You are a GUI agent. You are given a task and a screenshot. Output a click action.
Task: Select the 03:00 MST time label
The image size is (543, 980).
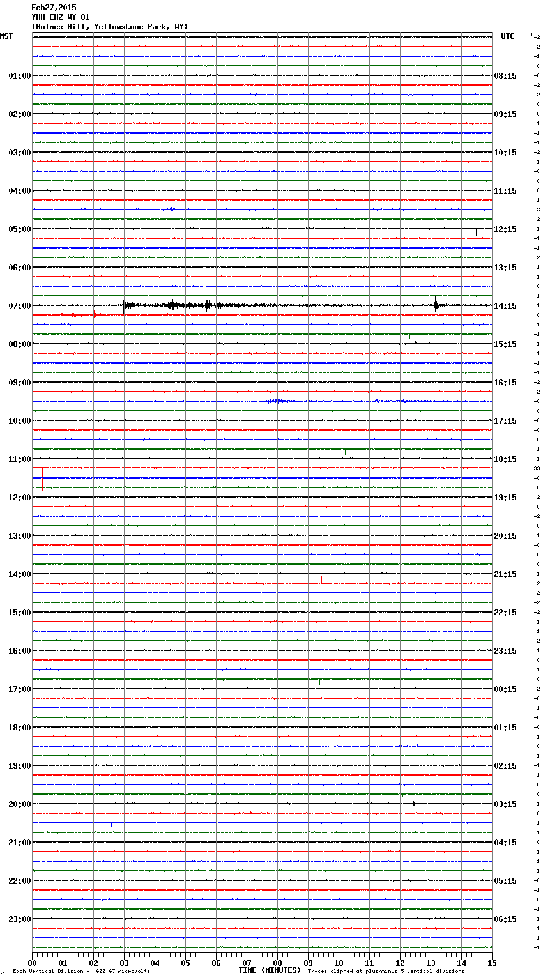[x=20, y=153]
